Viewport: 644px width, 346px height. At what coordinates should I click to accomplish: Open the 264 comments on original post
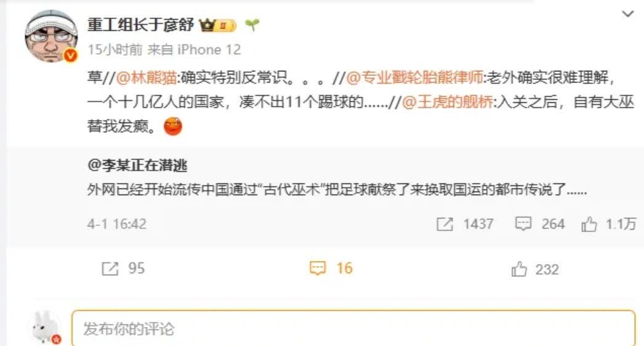coord(540,224)
